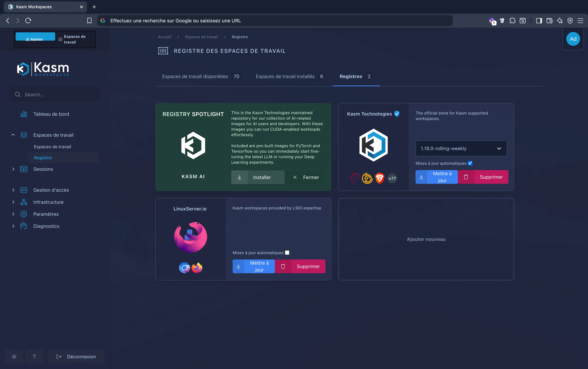The image size is (588, 369).
Task: Expand the Sessions sidebar section
Action: coord(43,169)
